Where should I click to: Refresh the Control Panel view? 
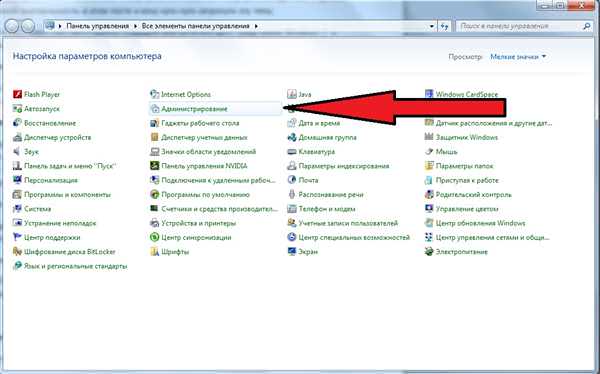point(444,26)
